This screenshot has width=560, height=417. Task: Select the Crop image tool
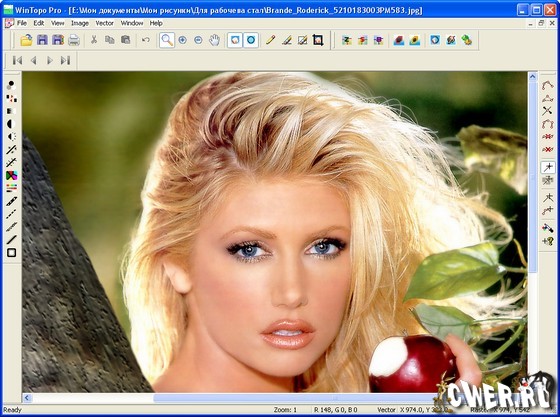(x=318, y=40)
